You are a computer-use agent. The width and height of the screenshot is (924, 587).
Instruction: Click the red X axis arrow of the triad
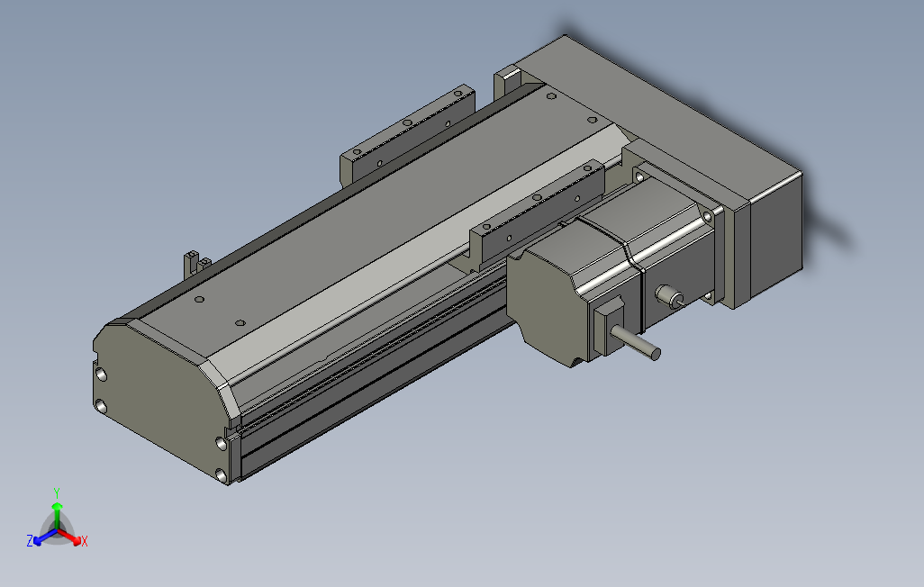70,537
